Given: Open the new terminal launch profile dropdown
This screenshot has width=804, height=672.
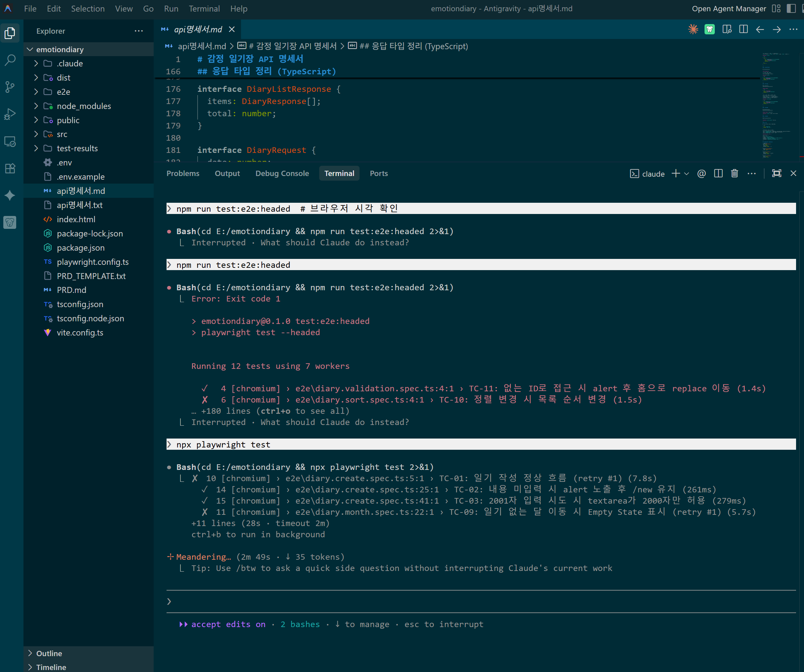Looking at the screenshot, I should tap(687, 174).
